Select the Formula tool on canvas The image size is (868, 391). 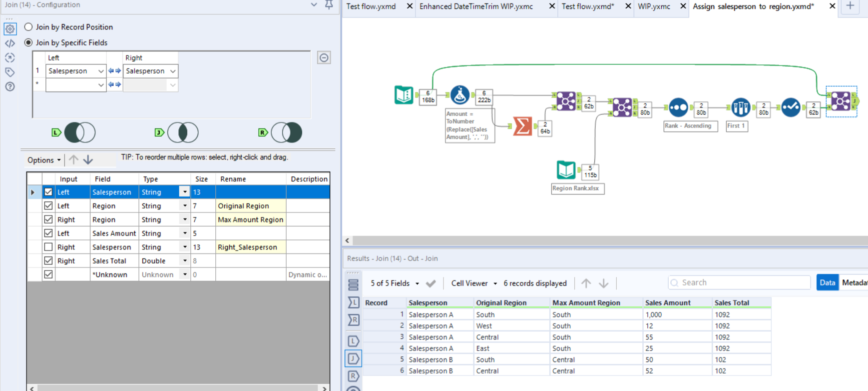tap(459, 94)
